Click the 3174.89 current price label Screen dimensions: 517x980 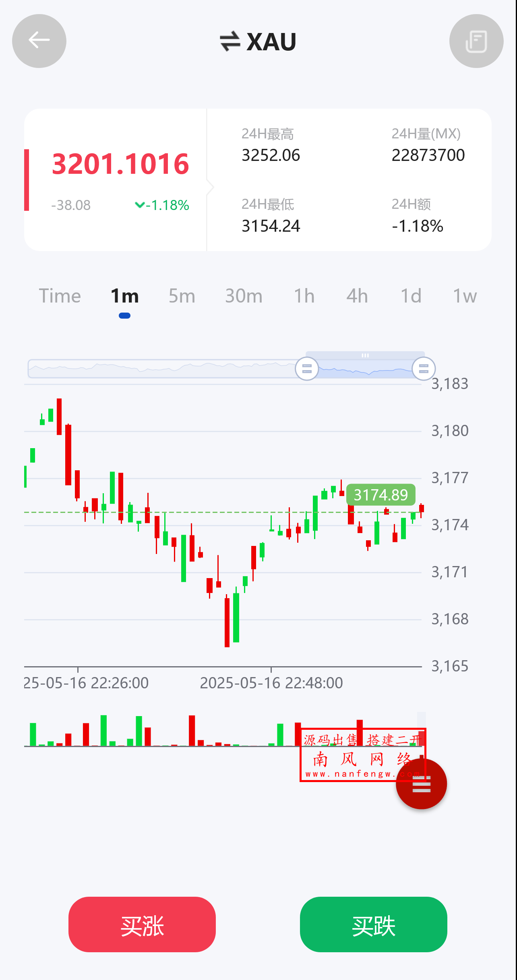click(381, 495)
